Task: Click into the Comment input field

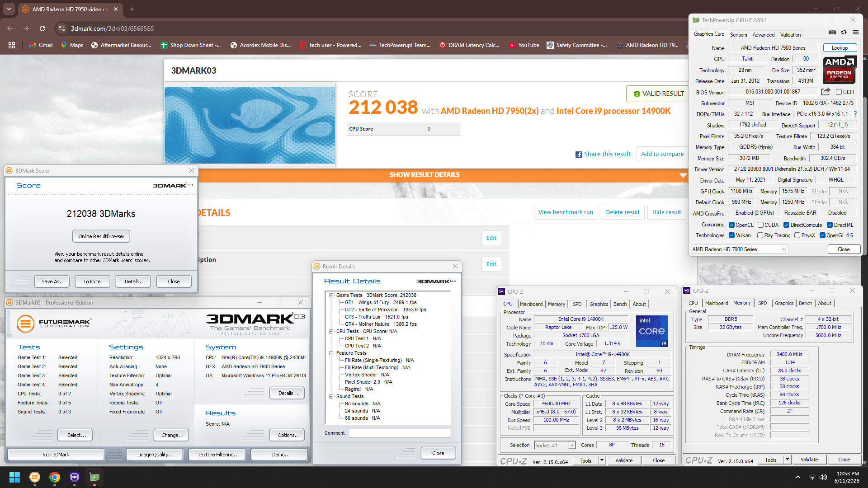Action: [x=400, y=433]
